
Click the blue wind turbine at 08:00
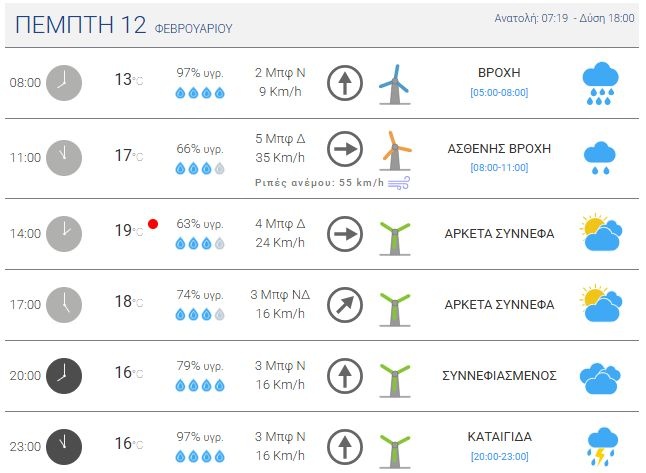pyautogui.click(x=395, y=84)
